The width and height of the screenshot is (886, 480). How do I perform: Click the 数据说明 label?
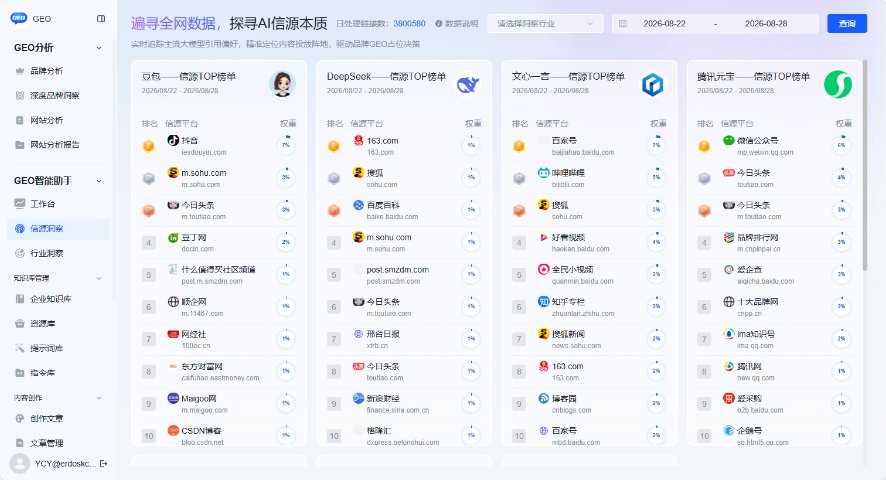click(461, 24)
